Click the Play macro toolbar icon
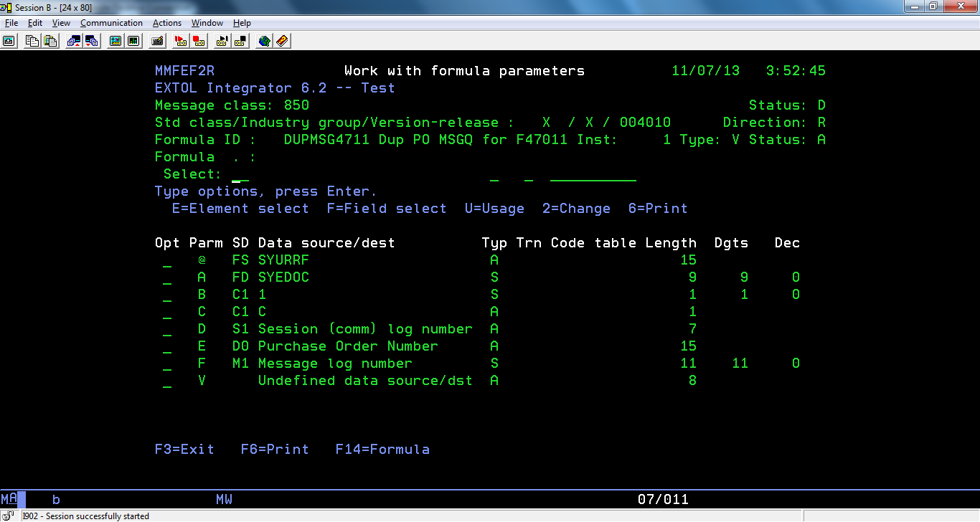Screen dimensions: 980x522 point(222,41)
